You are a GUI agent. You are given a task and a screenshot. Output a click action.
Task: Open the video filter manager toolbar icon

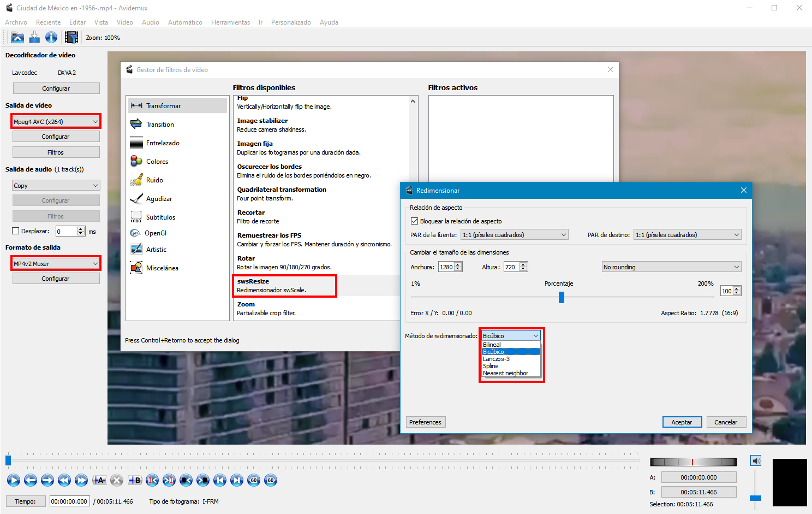point(71,37)
